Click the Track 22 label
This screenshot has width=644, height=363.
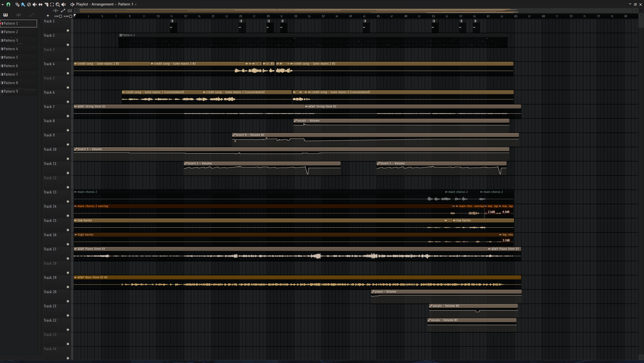coord(50,321)
